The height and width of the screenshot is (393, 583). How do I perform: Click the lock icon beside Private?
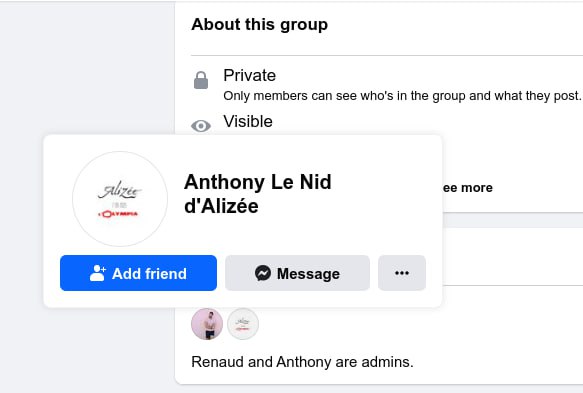[201, 80]
